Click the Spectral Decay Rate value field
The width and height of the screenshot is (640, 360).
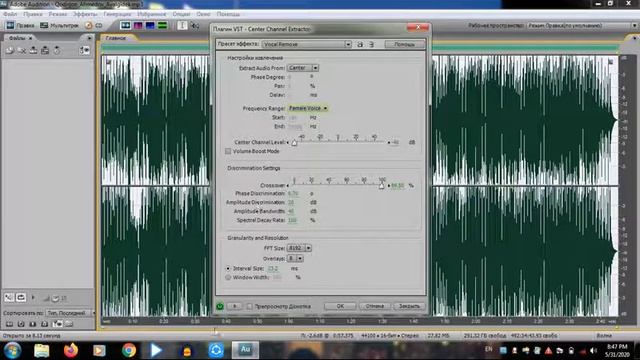click(292, 220)
